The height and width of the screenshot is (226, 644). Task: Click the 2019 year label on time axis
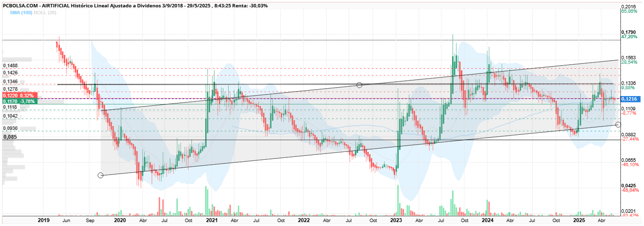(x=44, y=221)
